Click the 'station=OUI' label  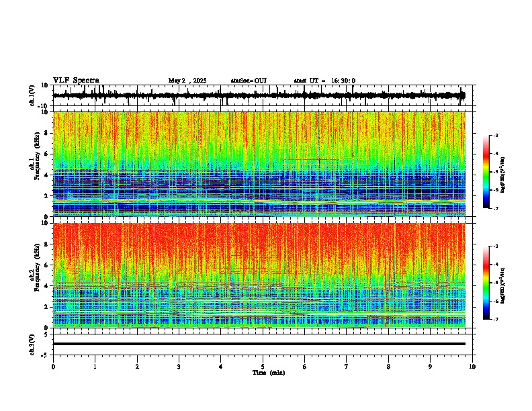pos(249,81)
